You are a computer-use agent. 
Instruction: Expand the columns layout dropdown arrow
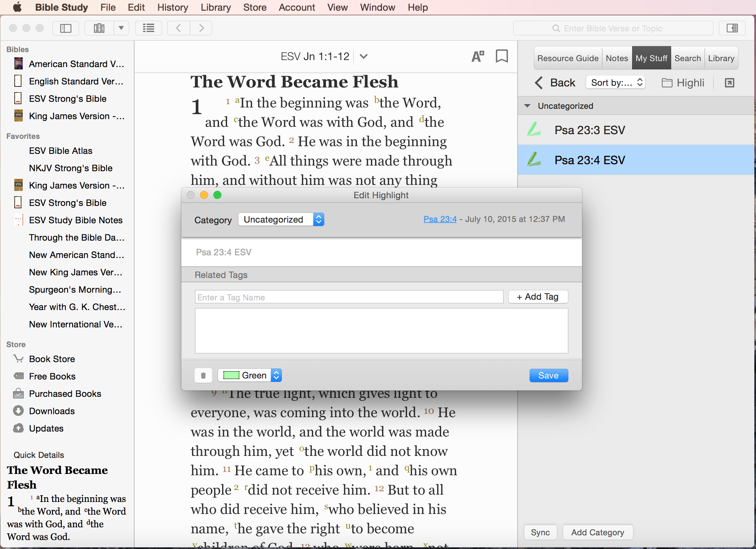coord(122,28)
